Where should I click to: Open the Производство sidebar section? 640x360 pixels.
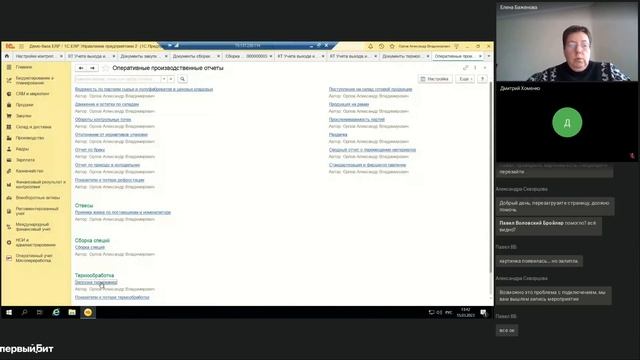click(30, 138)
